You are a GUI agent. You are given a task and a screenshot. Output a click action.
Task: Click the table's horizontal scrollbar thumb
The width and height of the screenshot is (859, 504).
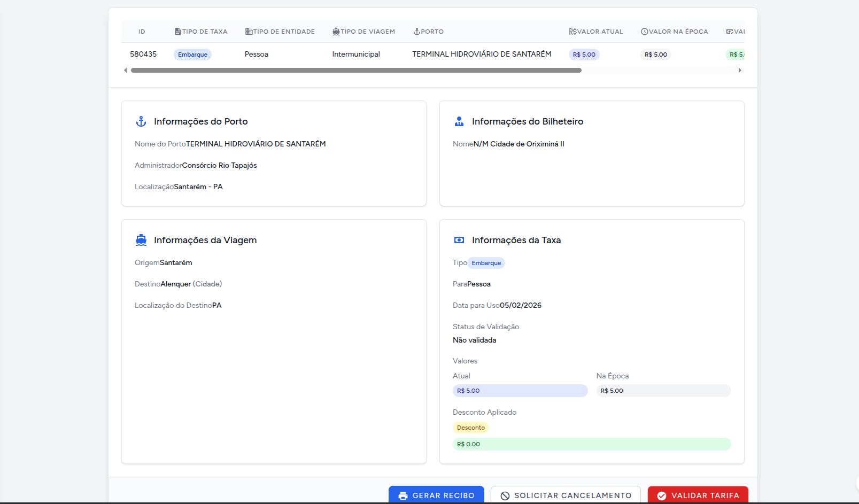pos(356,71)
